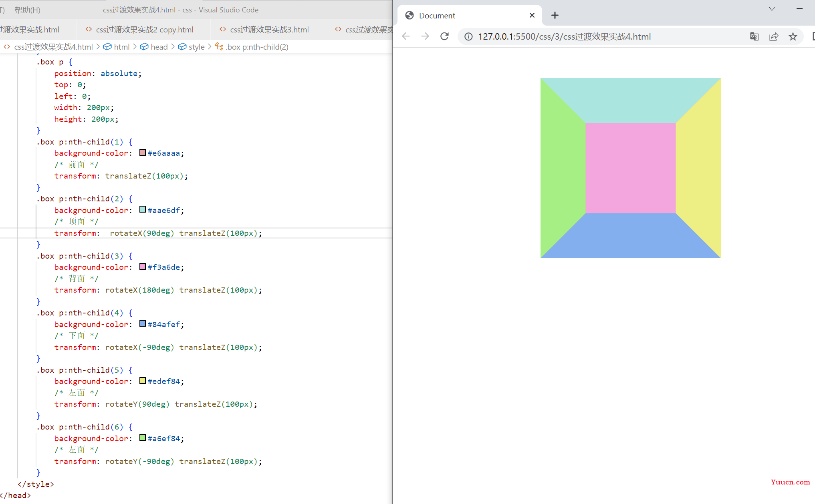Click the blue bottom face of the cube
Image resolution: width=815 pixels, height=504 pixels.
click(630, 235)
